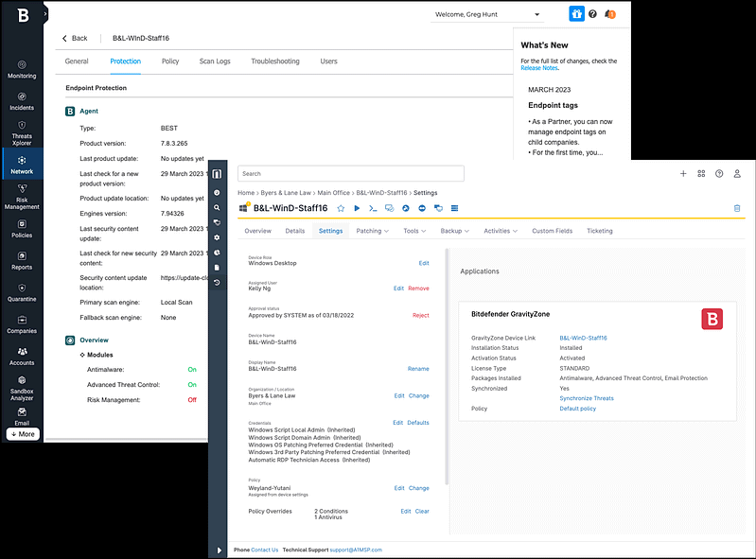Open What's New gift icon
The height and width of the screenshot is (559, 756).
tap(576, 14)
